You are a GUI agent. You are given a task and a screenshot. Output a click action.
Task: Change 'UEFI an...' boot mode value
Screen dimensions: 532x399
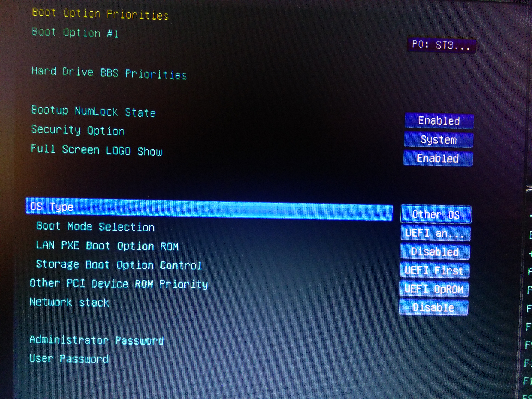coord(435,233)
